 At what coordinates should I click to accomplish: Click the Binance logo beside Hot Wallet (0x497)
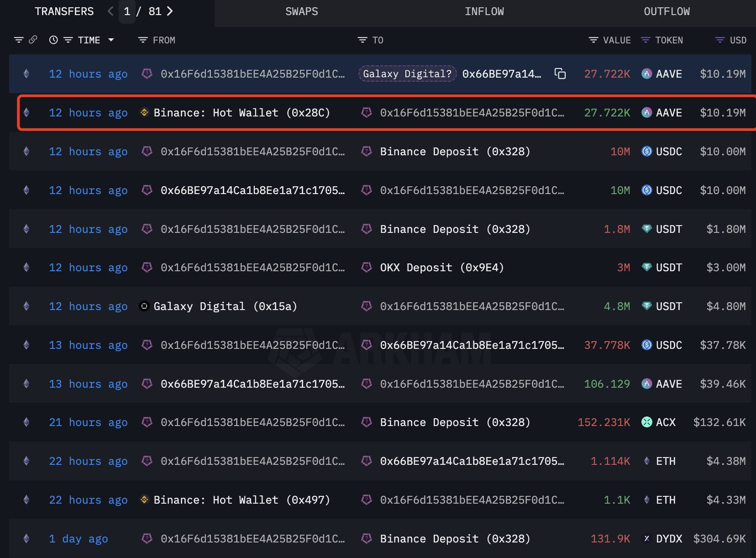[144, 500]
